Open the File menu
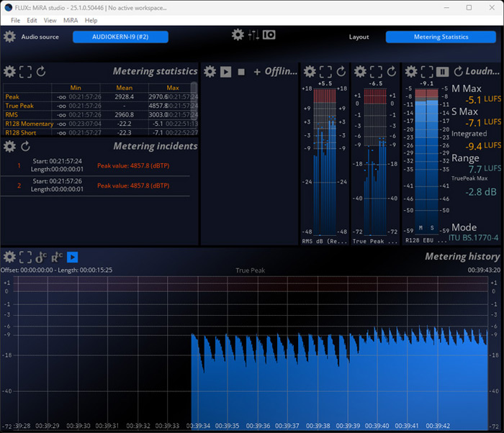Screen dimensions: 504x433 (x=15, y=20)
